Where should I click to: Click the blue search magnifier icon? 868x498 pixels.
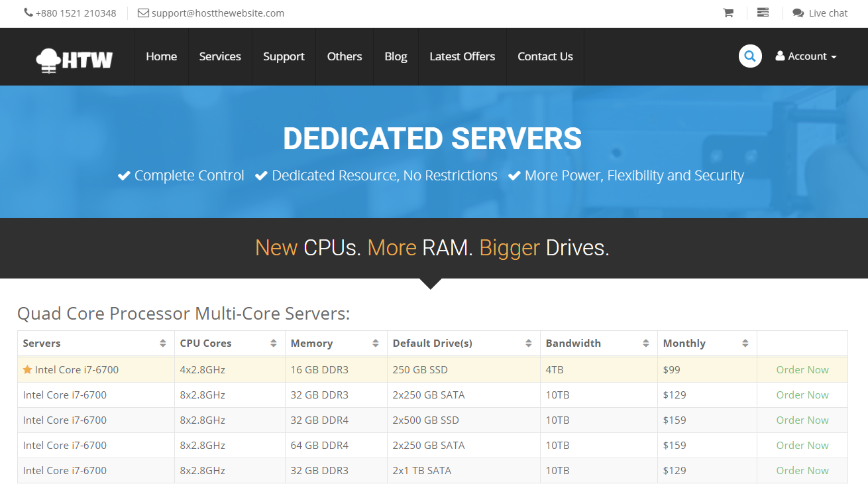[x=750, y=56]
